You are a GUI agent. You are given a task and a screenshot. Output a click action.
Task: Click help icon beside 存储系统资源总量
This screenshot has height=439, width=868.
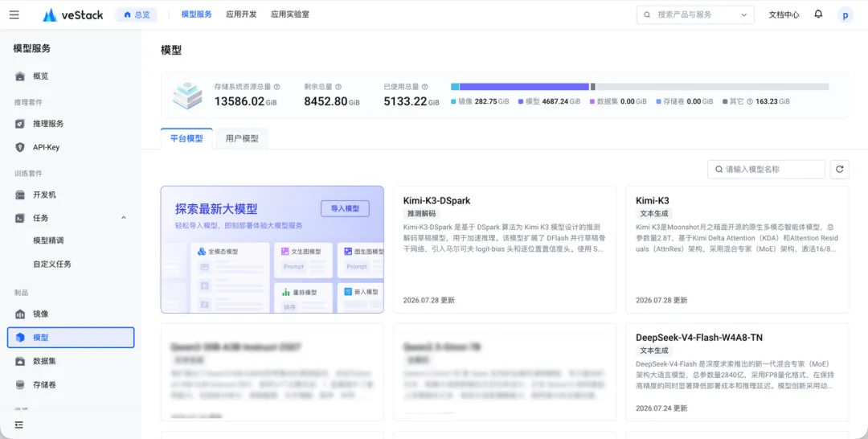click(276, 87)
